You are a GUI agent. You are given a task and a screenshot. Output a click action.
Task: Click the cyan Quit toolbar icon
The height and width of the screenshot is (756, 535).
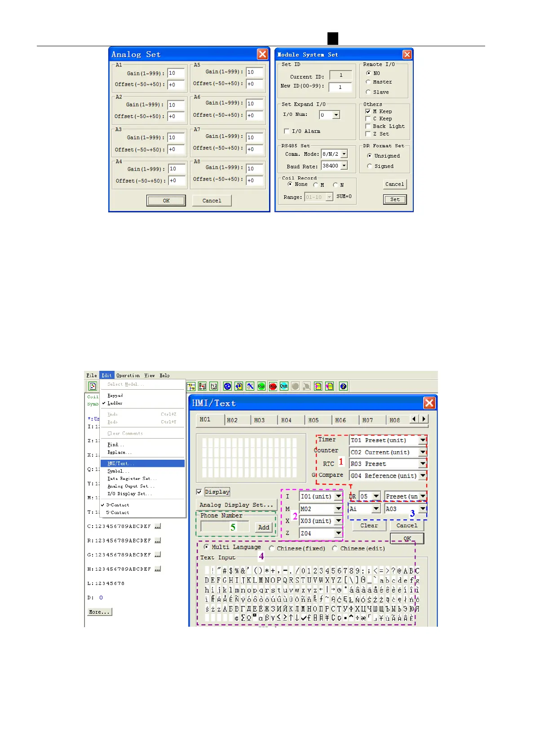click(284, 386)
